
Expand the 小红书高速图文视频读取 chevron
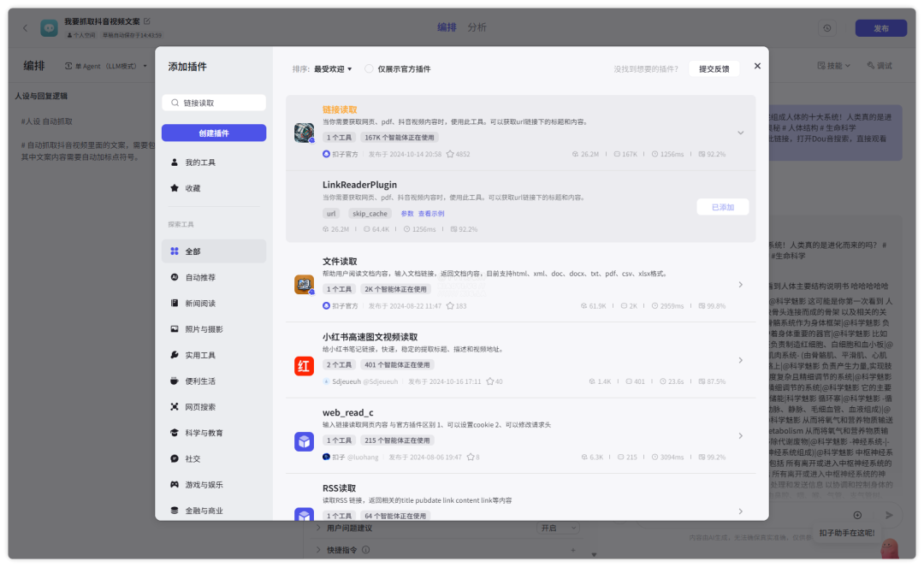(x=741, y=360)
